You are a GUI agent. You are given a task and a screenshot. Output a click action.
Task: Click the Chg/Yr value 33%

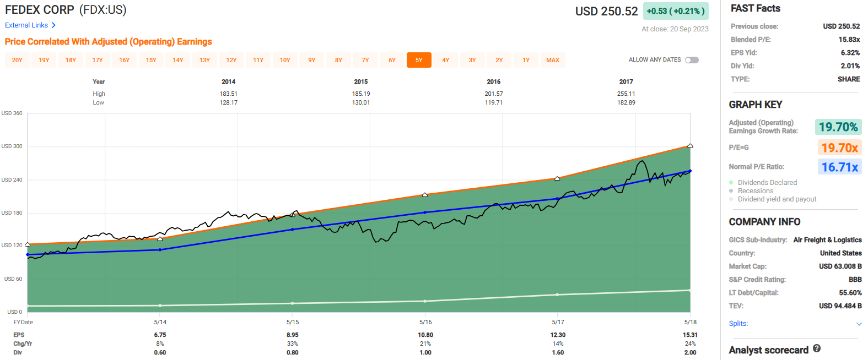coord(293,343)
